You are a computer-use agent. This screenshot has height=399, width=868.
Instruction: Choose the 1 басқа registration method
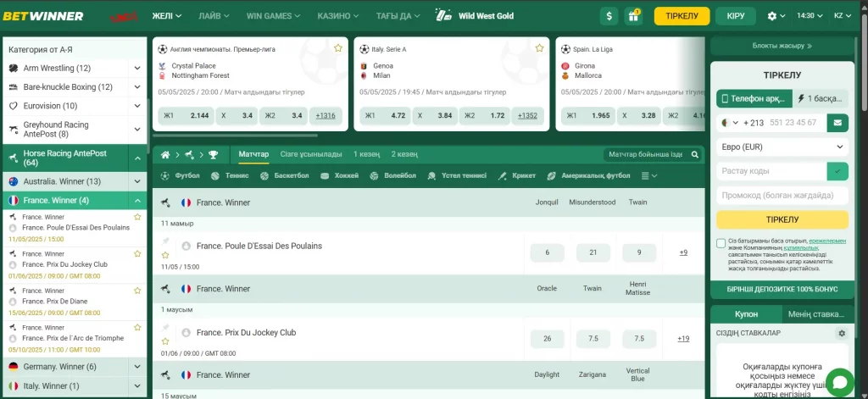point(821,99)
